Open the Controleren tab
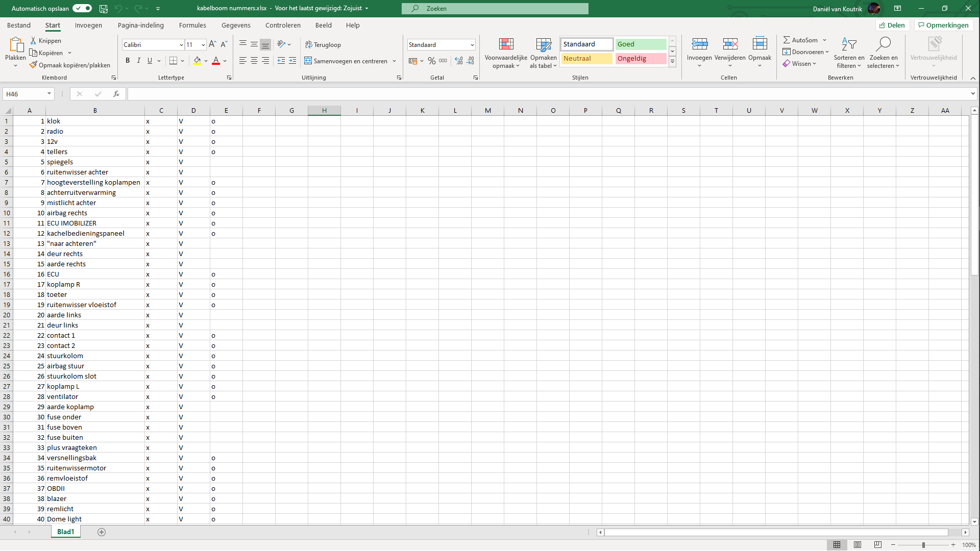Screen dimensions: 980x551 (283, 25)
